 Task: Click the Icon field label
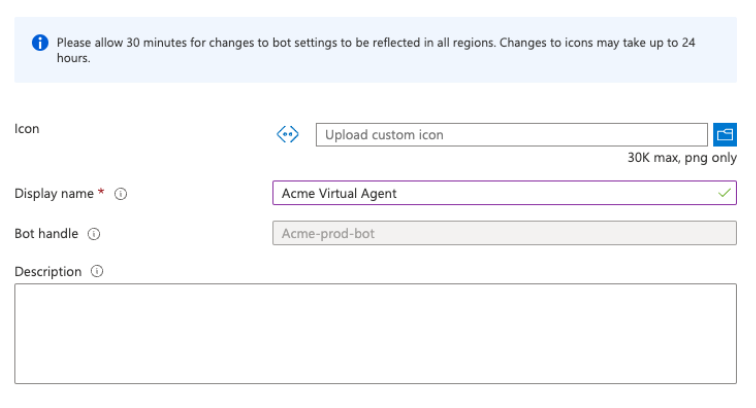(27, 129)
